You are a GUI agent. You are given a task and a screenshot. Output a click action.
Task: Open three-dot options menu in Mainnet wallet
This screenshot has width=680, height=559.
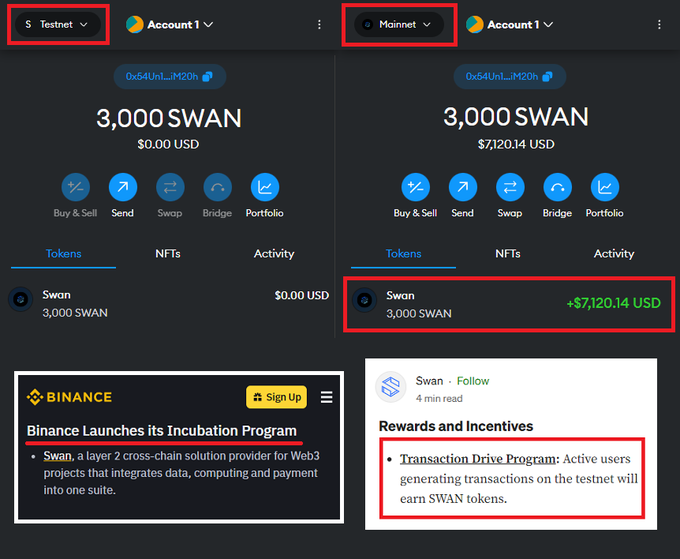tap(659, 25)
